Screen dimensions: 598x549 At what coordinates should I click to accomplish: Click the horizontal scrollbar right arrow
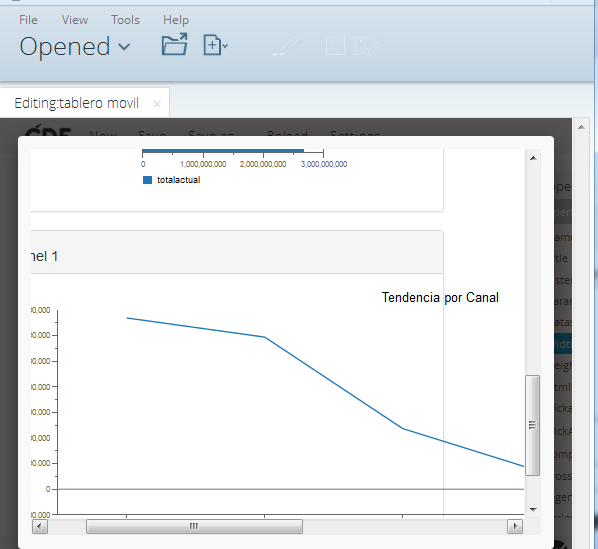[x=515, y=527]
